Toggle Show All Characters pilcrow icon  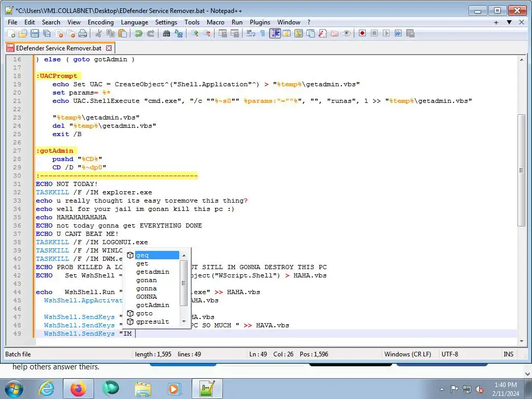click(x=262, y=33)
